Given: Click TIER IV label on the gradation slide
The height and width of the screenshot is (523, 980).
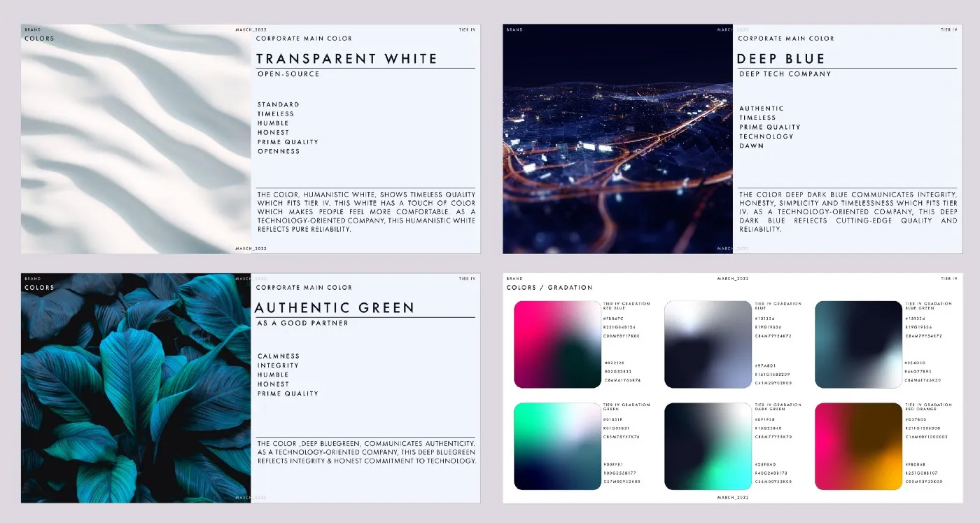Looking at the screenshot, I should pyautogui.click(x=949, y=279).
